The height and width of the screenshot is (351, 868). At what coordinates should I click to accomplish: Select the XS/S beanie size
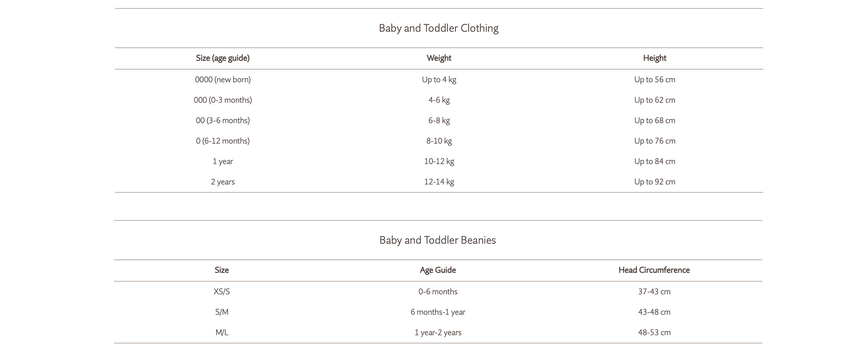pos(222,292)
